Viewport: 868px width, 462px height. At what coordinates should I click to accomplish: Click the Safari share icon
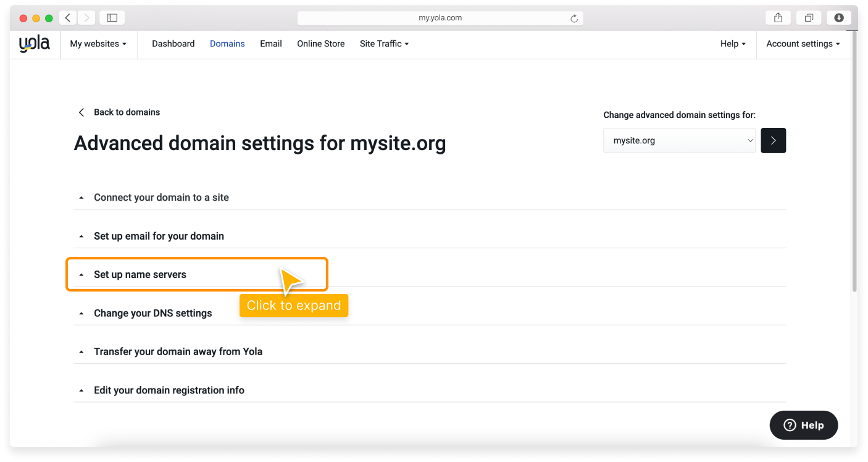click(x=778, y=18)
